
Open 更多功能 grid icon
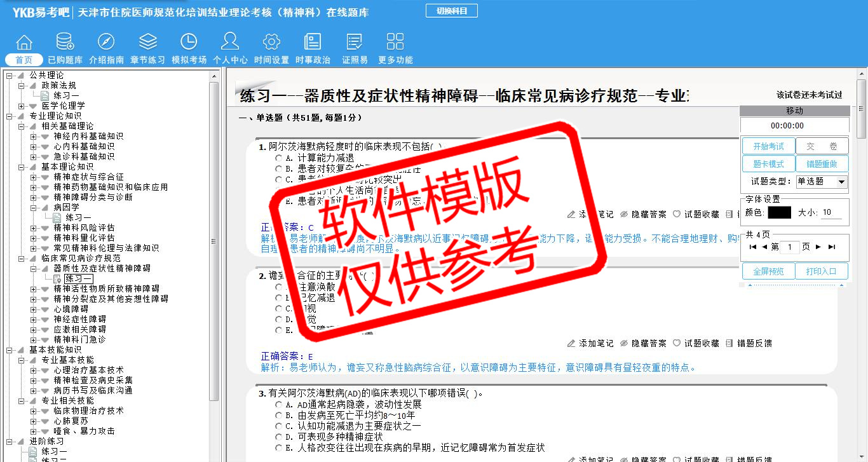click(395, 43)
